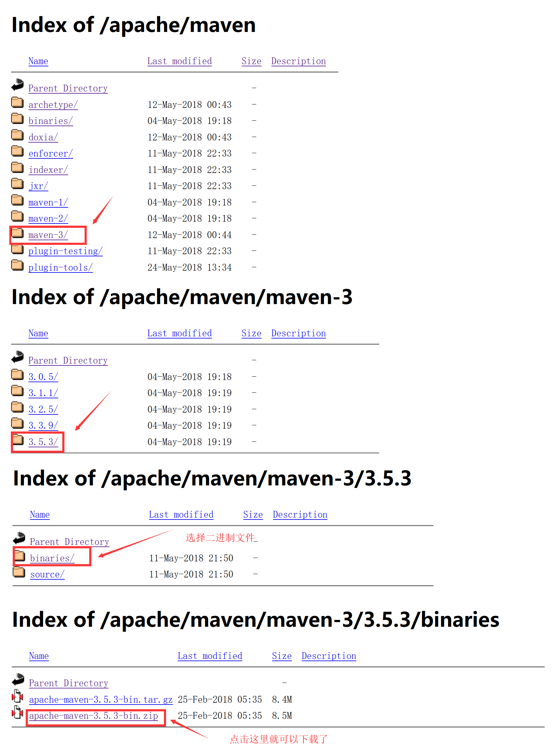Download apache-maven-3.5.3-bin.tar.gz
The width and height of the screenshot is (554, 756).
point(101,700)
